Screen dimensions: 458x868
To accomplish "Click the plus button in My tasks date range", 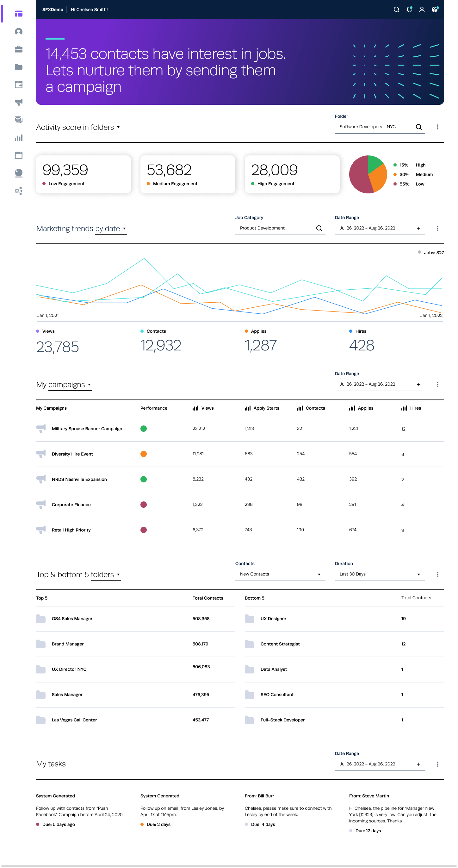I will tap(418, 764).
